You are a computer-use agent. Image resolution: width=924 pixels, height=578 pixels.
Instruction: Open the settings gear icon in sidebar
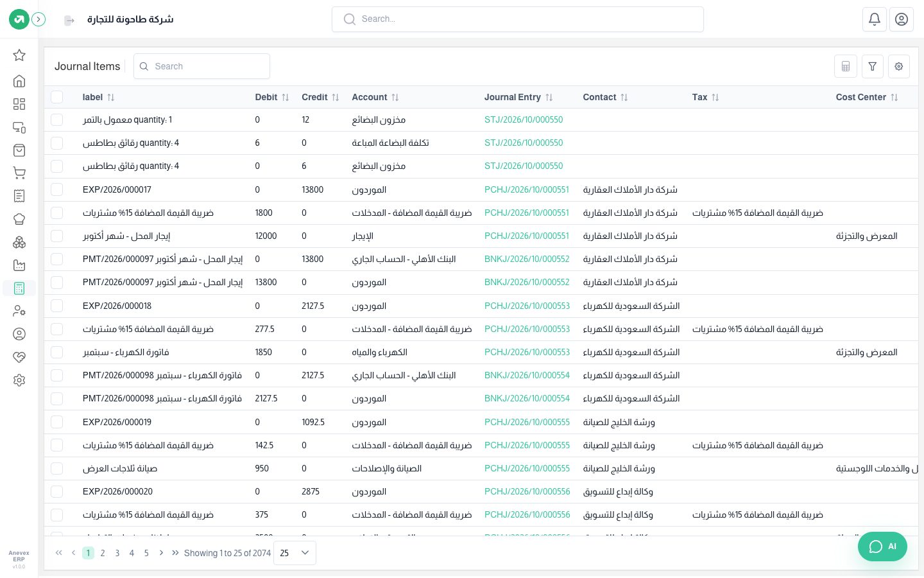pyautogui.click(x=19, y=380)
